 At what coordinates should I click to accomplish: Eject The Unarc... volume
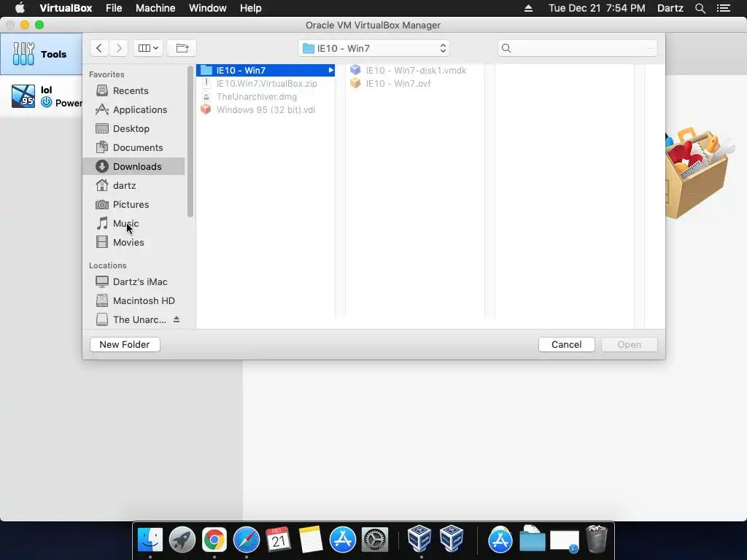click(x=177, y=319)
